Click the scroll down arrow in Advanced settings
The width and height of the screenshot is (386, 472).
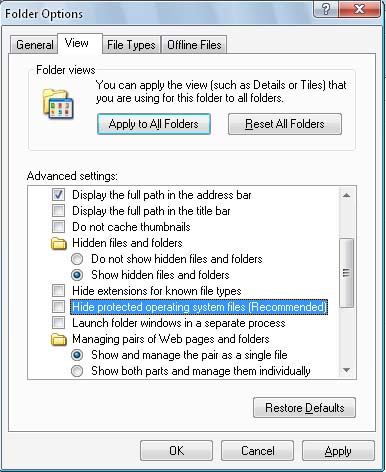(346, 370)
